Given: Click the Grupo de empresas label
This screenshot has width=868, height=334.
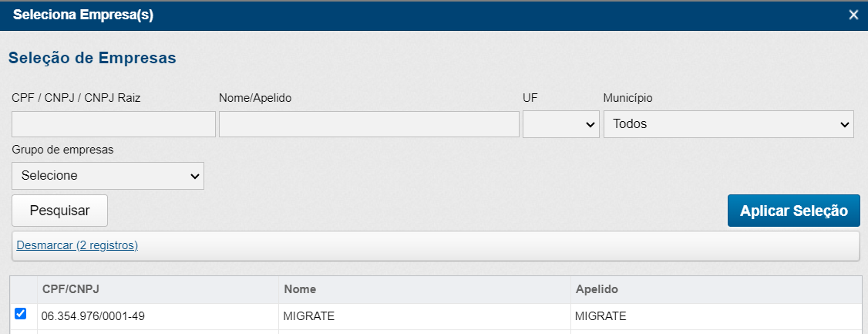Looking at the screenshot, I should pos(62,150).
